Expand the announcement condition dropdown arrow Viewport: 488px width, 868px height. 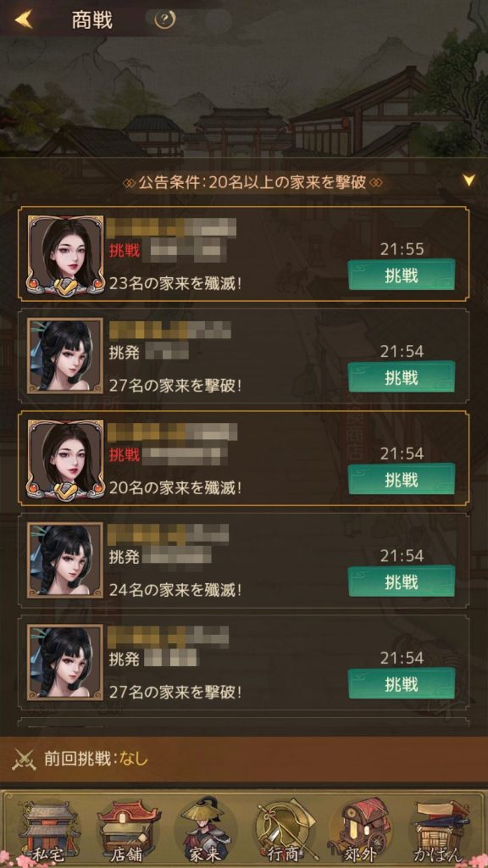coord(469,180)
